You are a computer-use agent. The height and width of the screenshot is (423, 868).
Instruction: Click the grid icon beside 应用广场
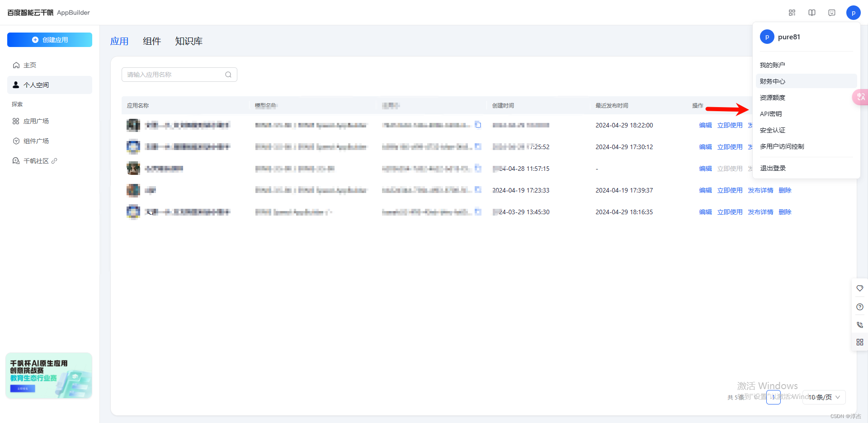pyautogui.click(x=16, y=121)
